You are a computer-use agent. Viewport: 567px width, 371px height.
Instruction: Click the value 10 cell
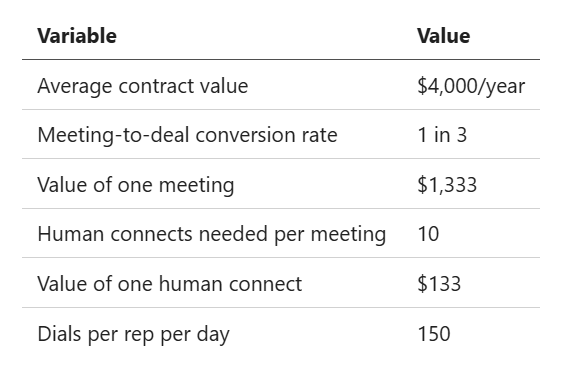[x=428, y=234]
